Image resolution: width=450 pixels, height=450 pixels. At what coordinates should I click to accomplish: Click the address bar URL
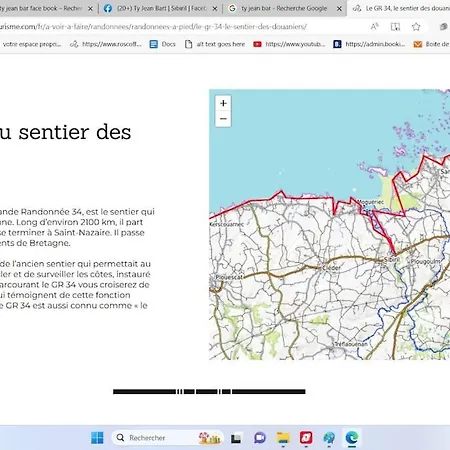click(153, 27)
